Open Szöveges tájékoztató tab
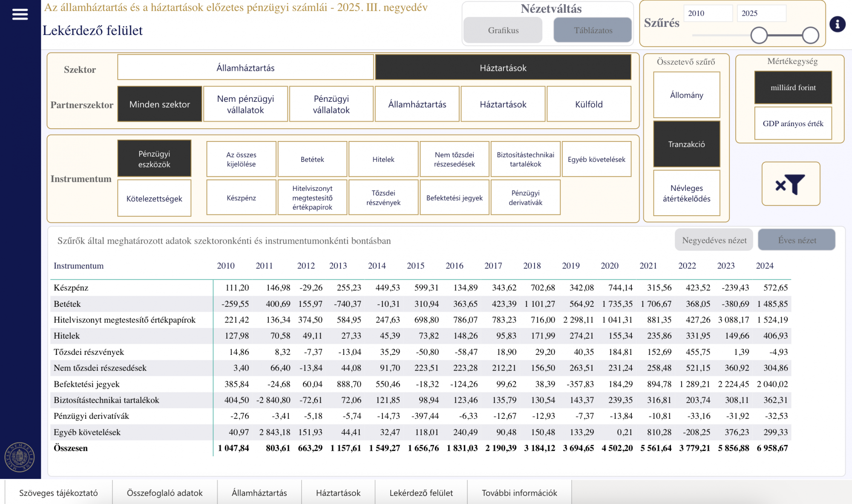852x504 pixels. coord(58,493)
